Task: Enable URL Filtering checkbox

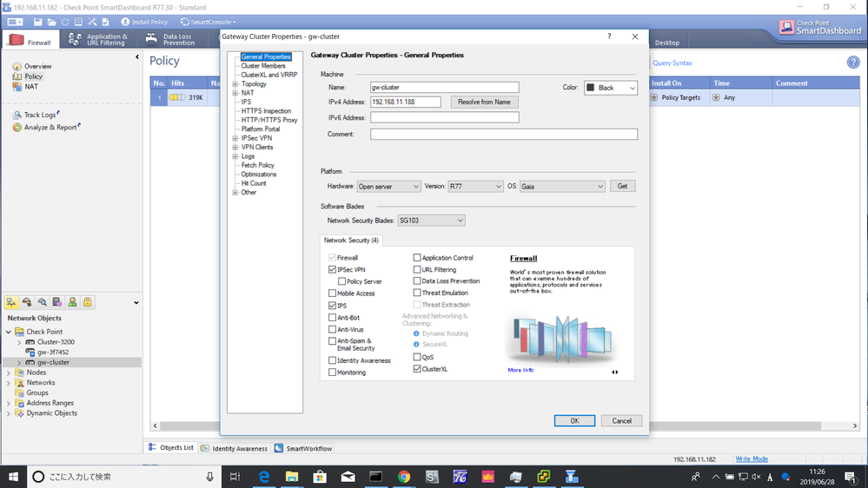Action: [x=417, y=269]
